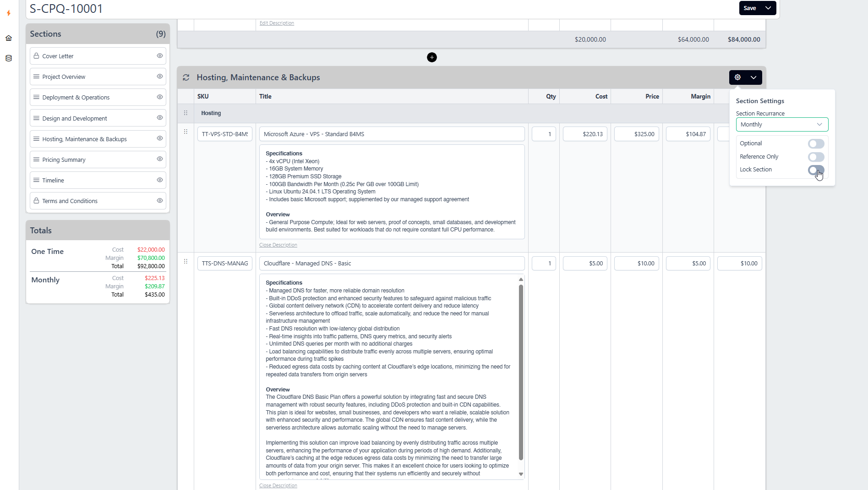Expand the Save button dropdown arrow
This screenshot has height=490, width=868.
pyautogui.click(x=768, y=8)
